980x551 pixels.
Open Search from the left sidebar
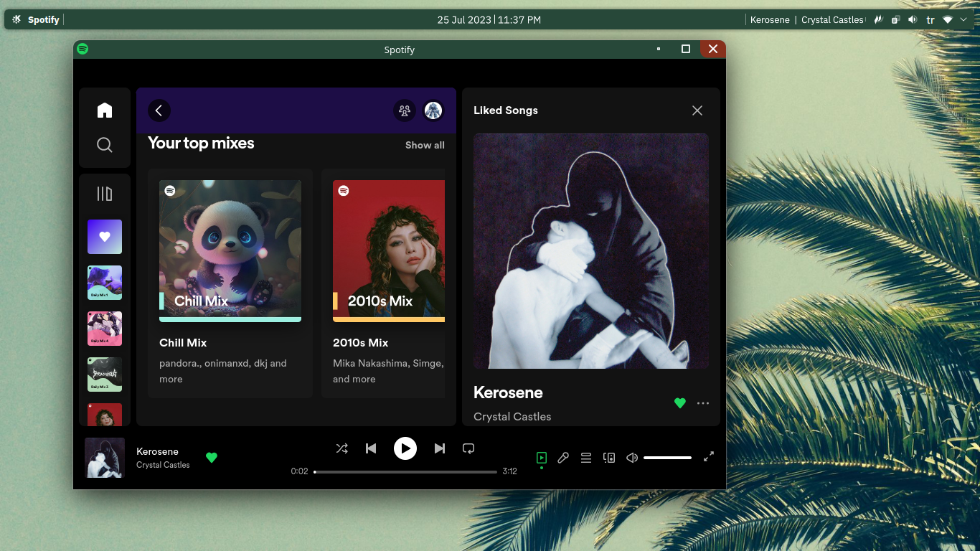(105, 146)
